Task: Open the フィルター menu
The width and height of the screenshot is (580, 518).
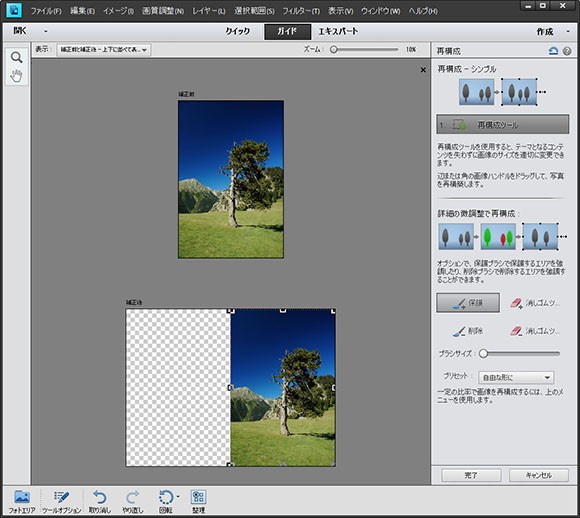Action: coord(301,11)
